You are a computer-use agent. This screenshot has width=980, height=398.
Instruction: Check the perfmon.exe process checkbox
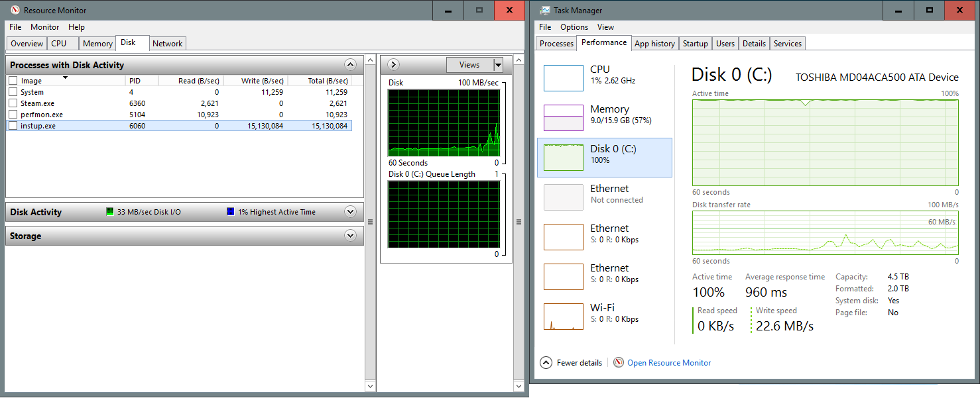click(x=13, y=115)
